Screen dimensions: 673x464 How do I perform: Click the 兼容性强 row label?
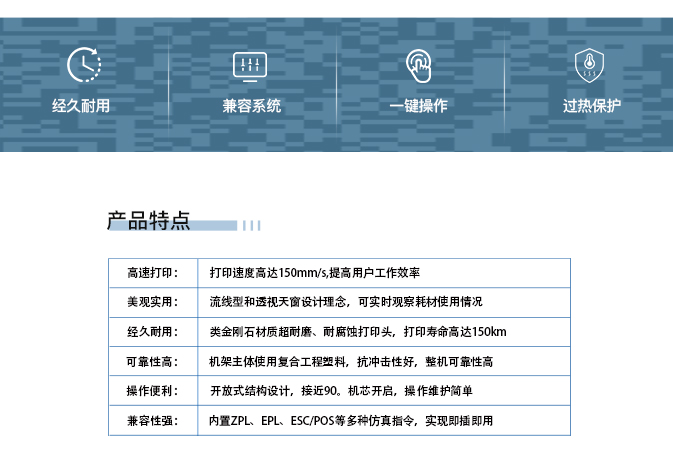click(152, 421)
